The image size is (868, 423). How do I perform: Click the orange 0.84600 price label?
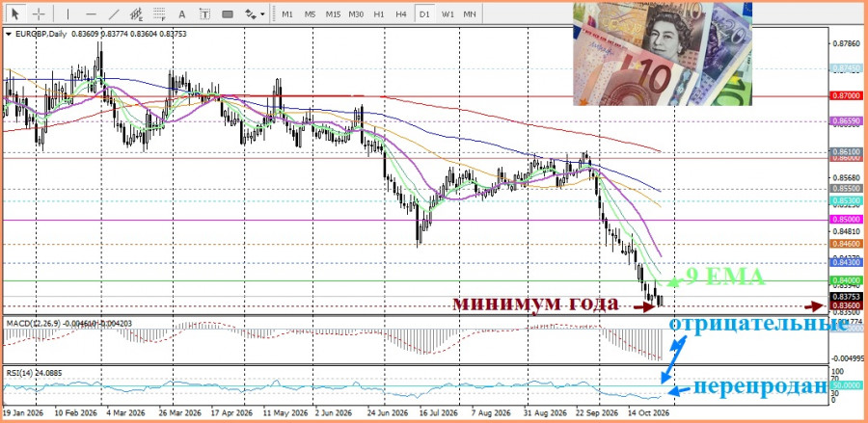click(847, 243)
